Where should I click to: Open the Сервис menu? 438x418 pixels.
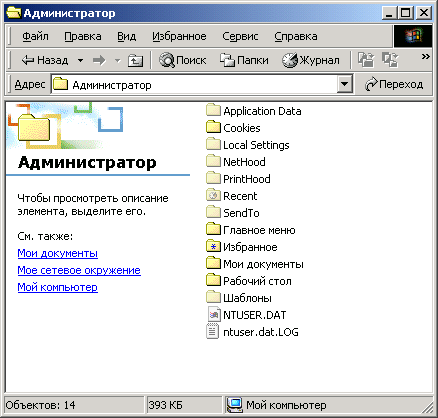tap(240, 36)
